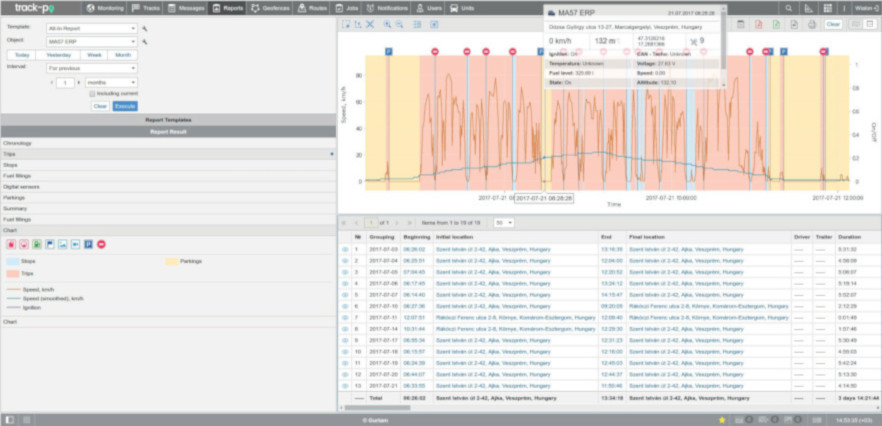Click the print icon above the chart
Viewport: 882px width, 426px height.
tap(811, 23)
